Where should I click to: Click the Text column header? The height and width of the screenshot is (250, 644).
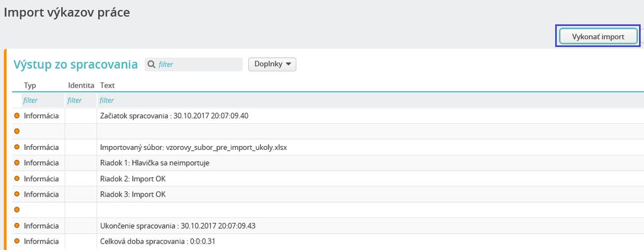point(108,86)
